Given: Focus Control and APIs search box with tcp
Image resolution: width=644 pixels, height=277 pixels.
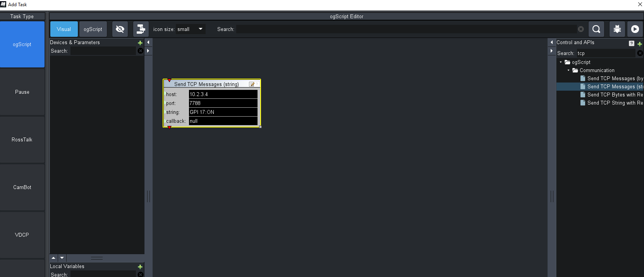Looking at the screenshot, I should tap(606, 53).
